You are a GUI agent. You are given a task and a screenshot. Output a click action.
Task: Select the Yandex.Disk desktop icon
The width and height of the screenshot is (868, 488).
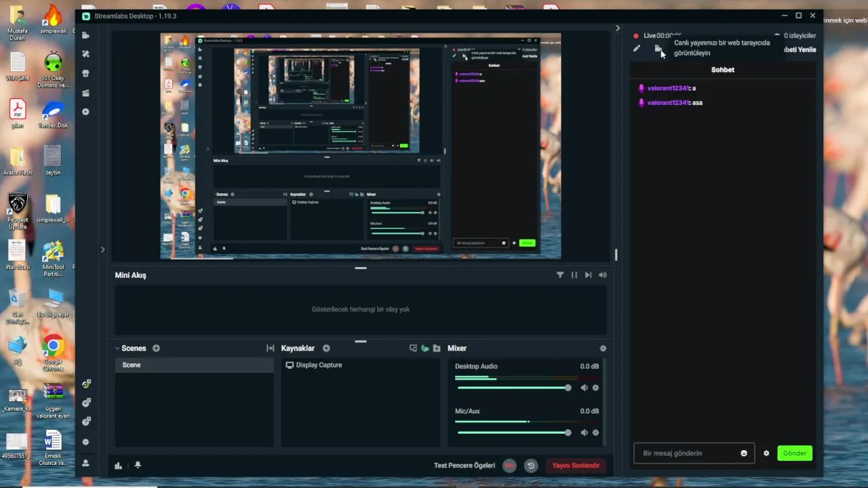click(53, 115)
